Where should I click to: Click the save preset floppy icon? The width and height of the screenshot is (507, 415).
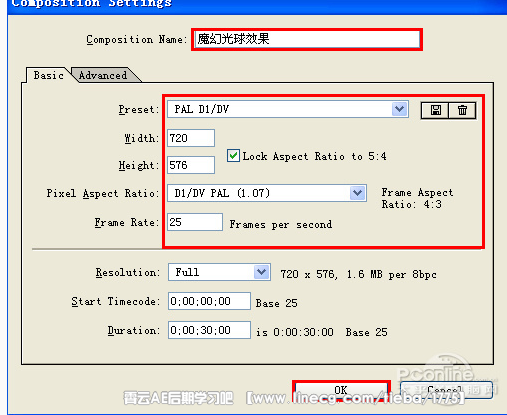(435, 110)
